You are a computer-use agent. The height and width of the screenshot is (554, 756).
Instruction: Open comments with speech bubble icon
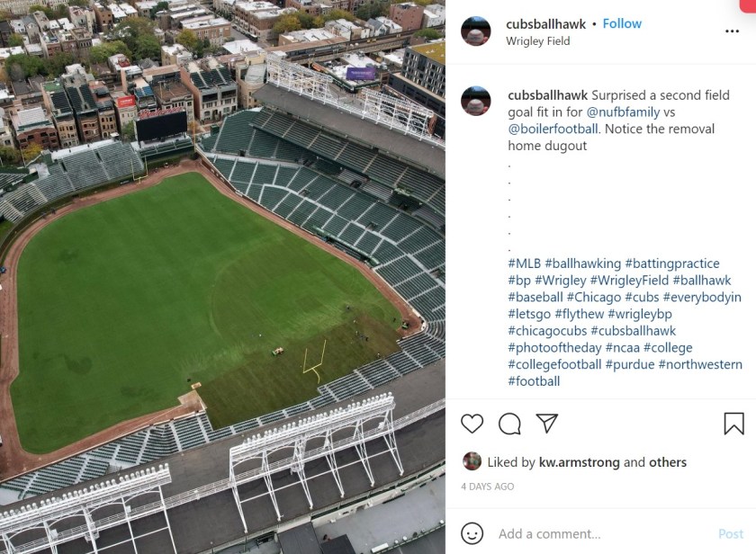pos(509,424)
